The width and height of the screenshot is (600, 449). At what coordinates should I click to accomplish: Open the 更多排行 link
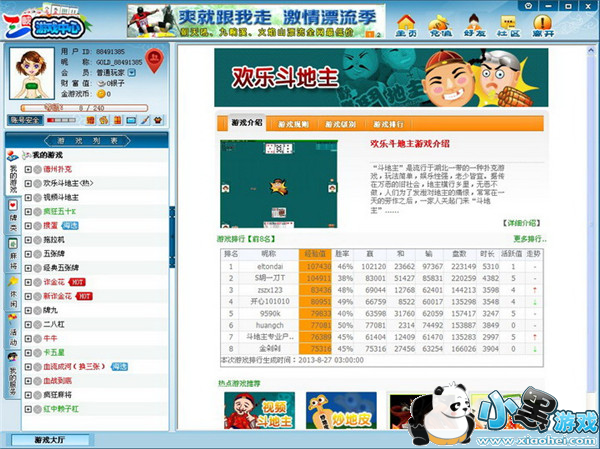click(x=530, y=239)
